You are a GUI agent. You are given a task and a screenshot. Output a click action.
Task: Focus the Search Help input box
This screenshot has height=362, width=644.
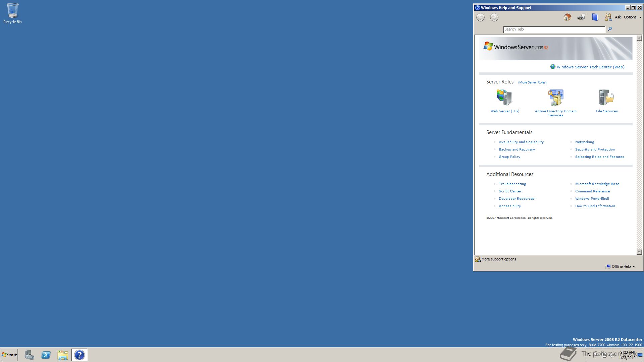[x=554, y=29]
